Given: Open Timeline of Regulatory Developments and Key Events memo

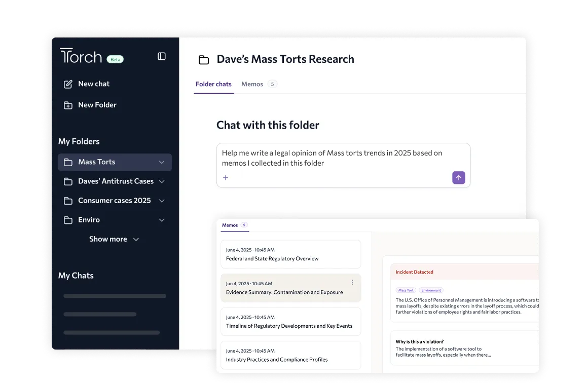Looking at the screenshot, I should [x=290, y=322].
